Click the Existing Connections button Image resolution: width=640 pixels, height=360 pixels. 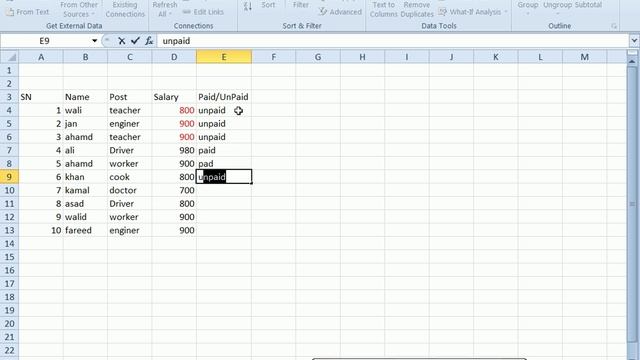(x=125, y=9)
